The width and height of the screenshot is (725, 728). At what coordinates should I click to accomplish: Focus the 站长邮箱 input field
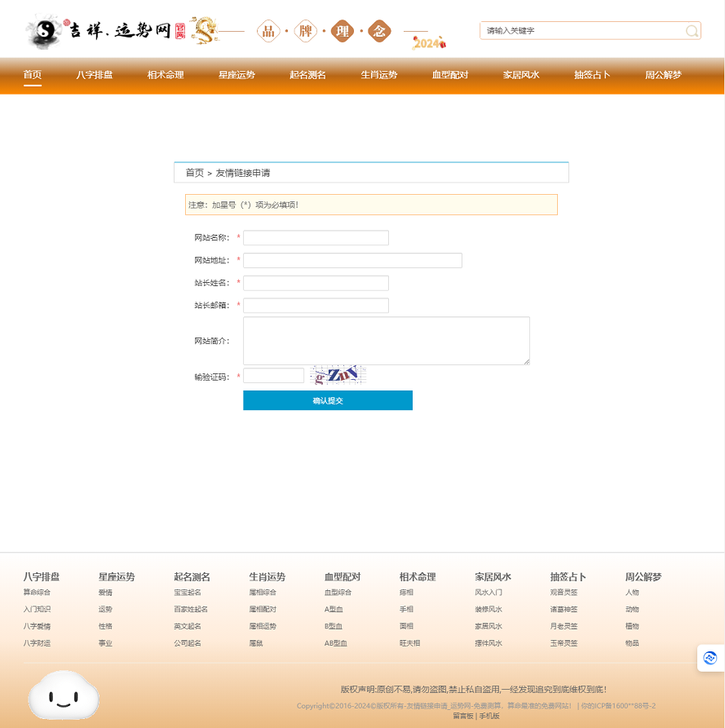click(x=316, y=306)
